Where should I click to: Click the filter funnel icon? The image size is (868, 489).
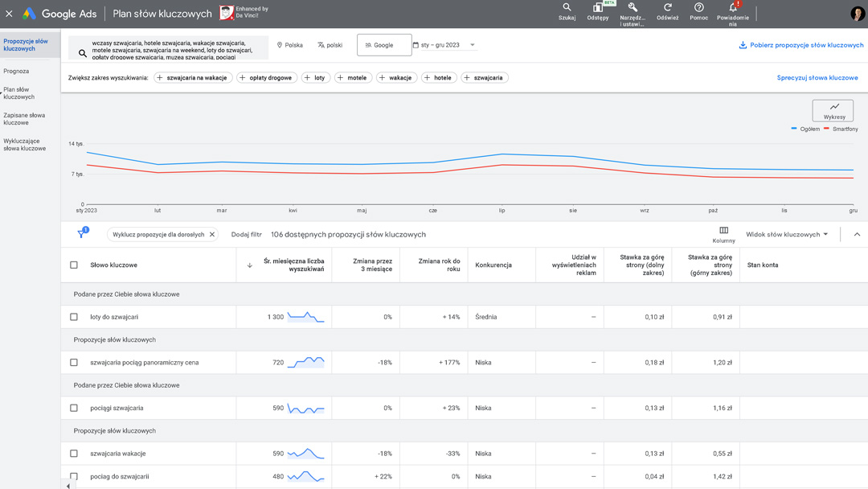[x=81, y=234]
